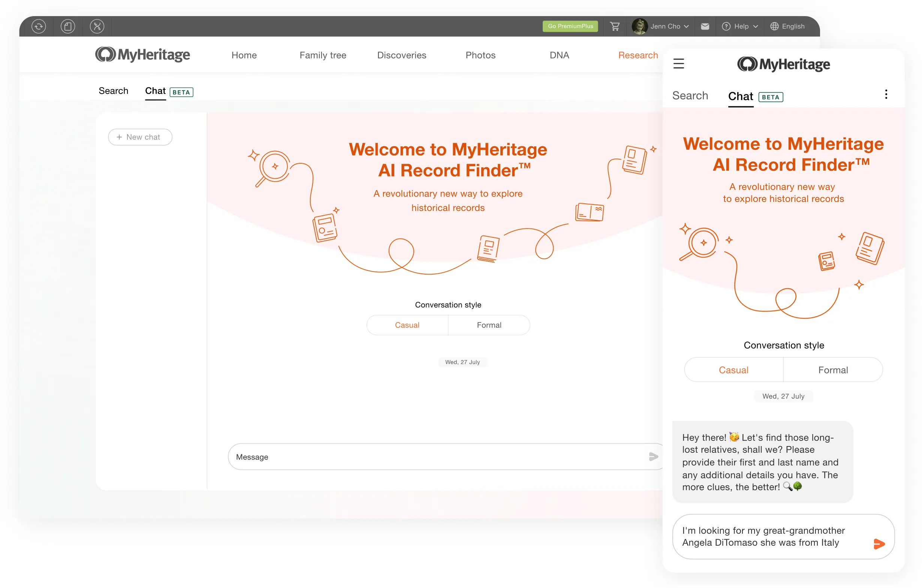
Task: Open the three-dot options menu in mobile view
Action: [x=886, y=94]
